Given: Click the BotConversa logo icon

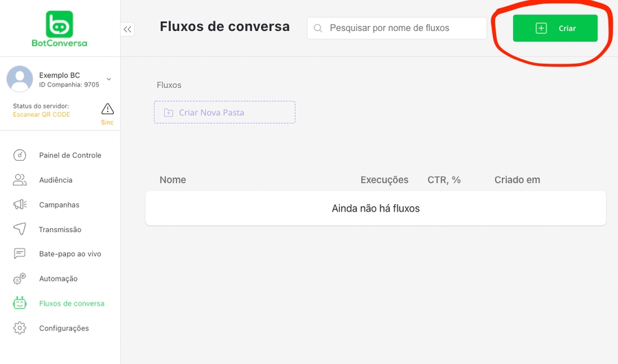Looking at the screenshot, I should coord(59,25).
